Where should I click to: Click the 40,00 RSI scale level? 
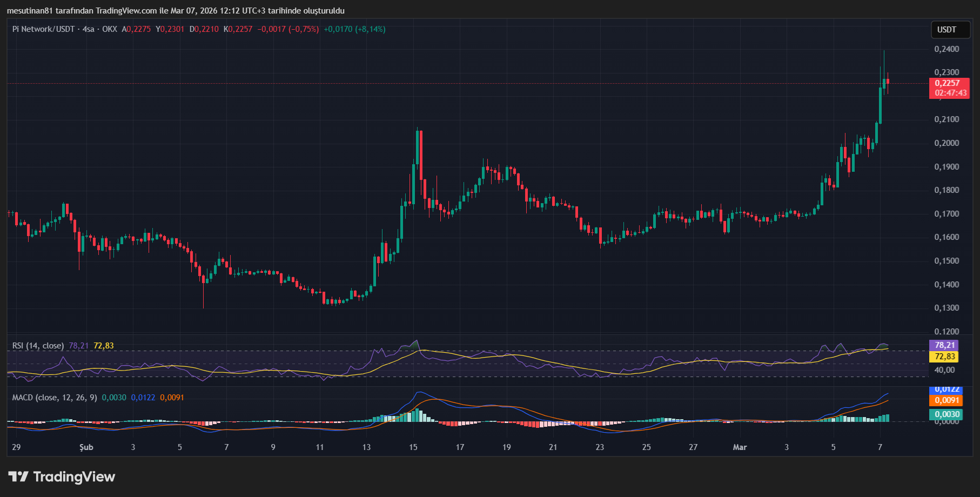point(945,370)
